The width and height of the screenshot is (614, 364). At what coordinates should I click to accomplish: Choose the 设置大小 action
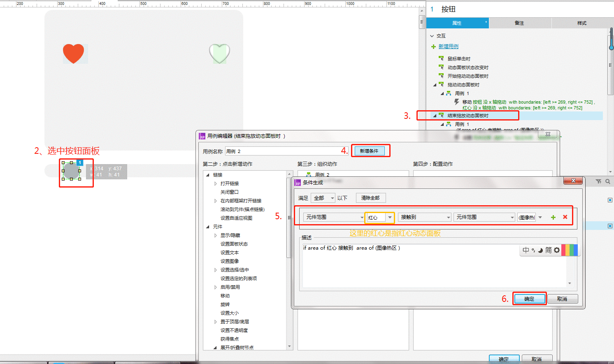point(230,313)
